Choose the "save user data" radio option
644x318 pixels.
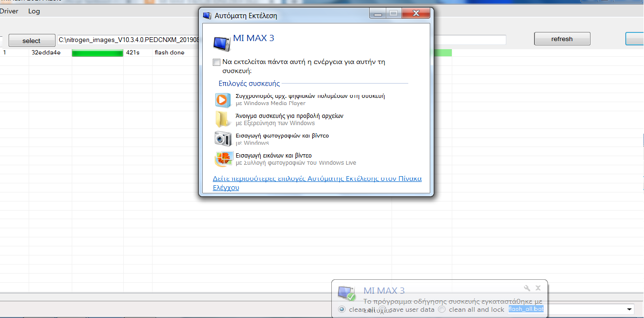(382, 309)
